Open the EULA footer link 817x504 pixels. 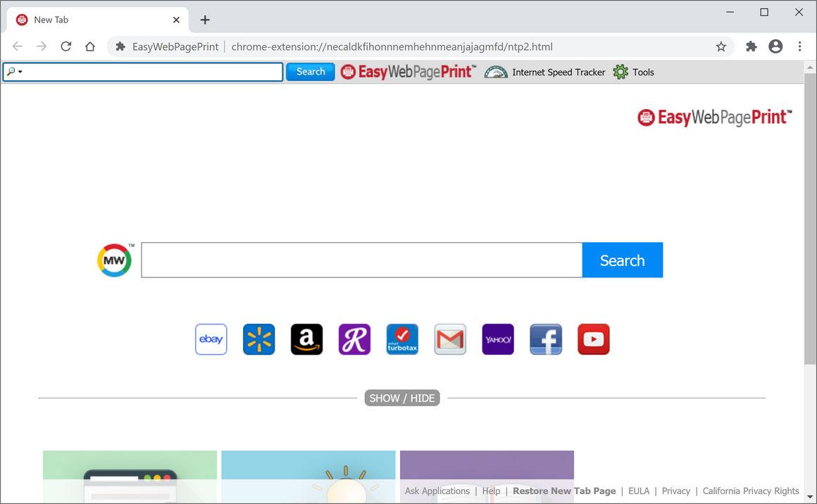pos(639,491)
